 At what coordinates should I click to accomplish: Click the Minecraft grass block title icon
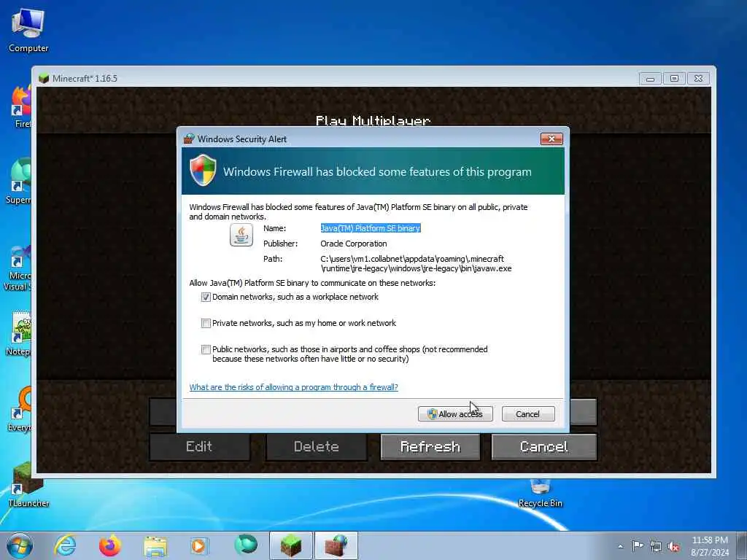point(44,78)
